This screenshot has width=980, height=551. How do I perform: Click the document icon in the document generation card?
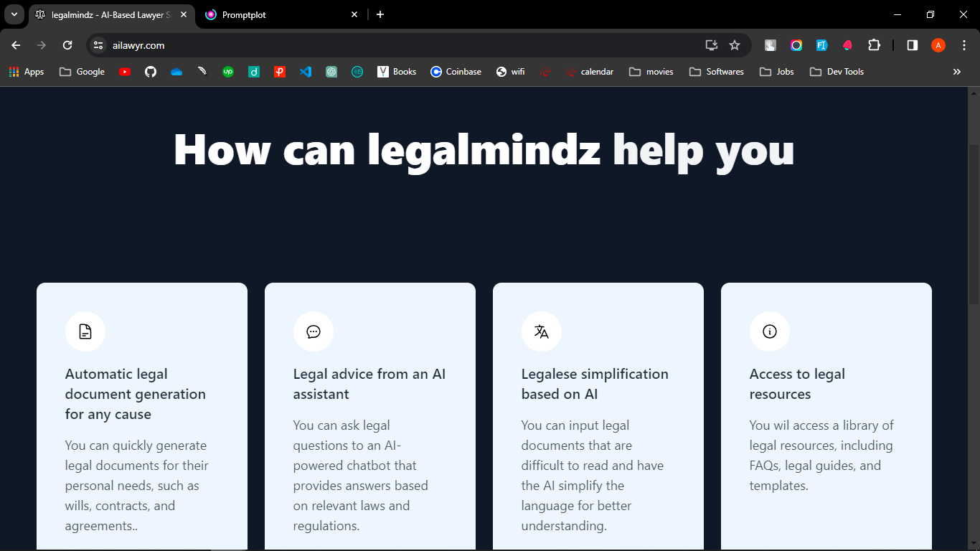[85, 331]
